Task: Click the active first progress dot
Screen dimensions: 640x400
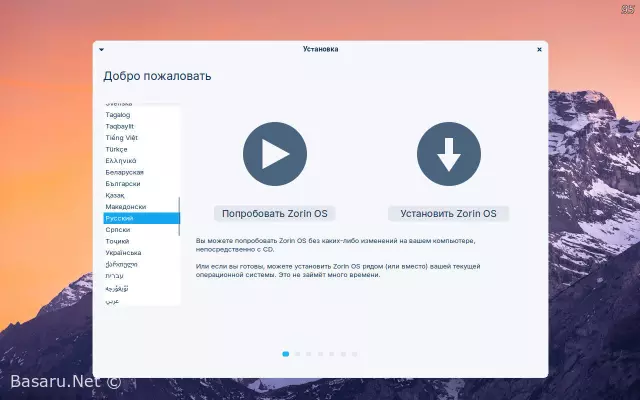Action: click(286, 354)
